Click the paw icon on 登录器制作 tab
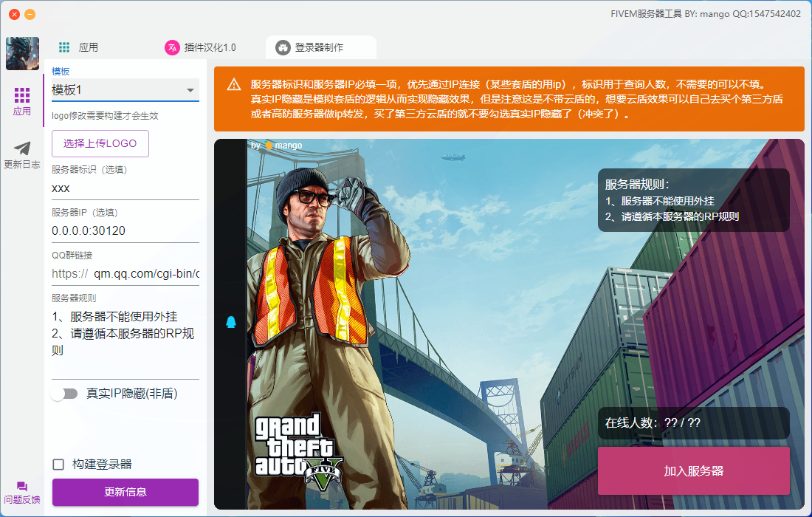812x517 pixels. [283, 48]
